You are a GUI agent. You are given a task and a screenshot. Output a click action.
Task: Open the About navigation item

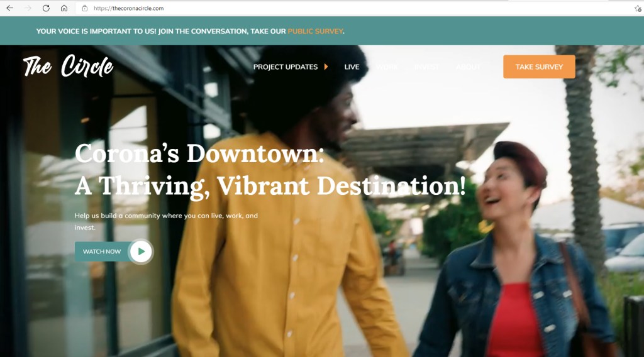coord(468,67)
